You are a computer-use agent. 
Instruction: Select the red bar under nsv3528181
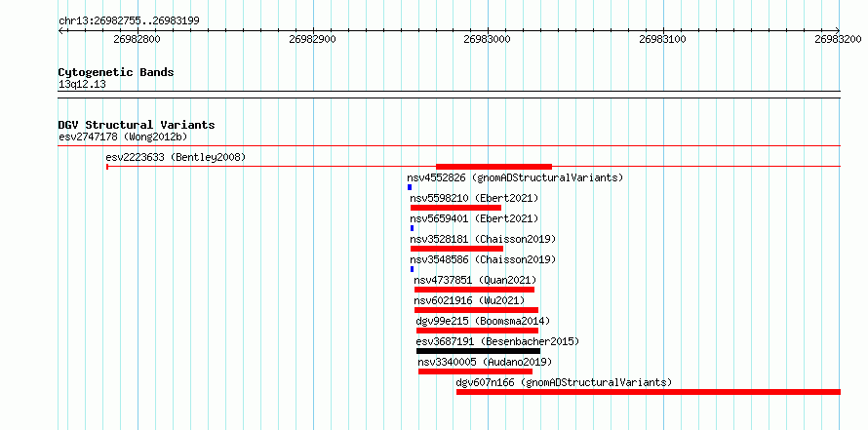pos(456,249)
